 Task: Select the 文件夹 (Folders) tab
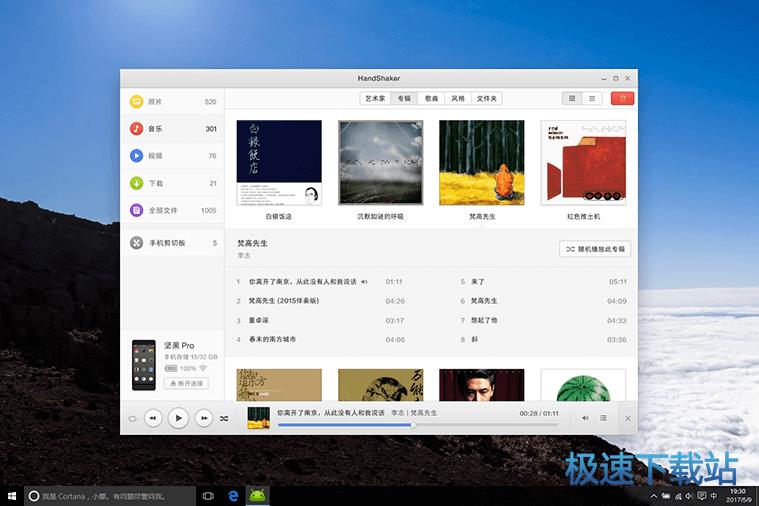tap(486, 98)
